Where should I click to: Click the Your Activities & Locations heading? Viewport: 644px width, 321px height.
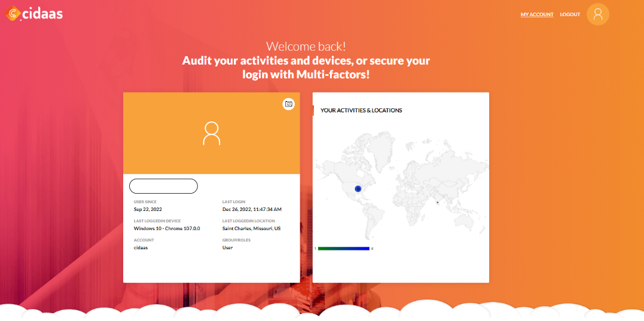361,111
